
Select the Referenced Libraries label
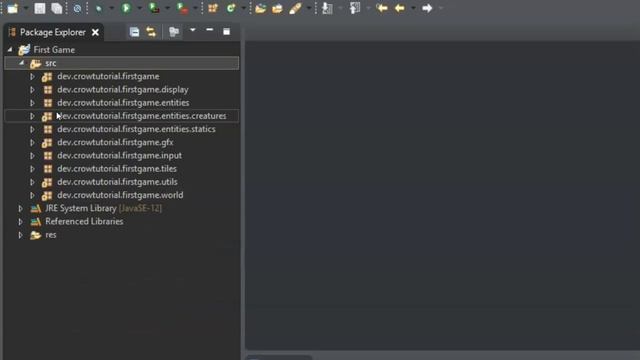84,222
